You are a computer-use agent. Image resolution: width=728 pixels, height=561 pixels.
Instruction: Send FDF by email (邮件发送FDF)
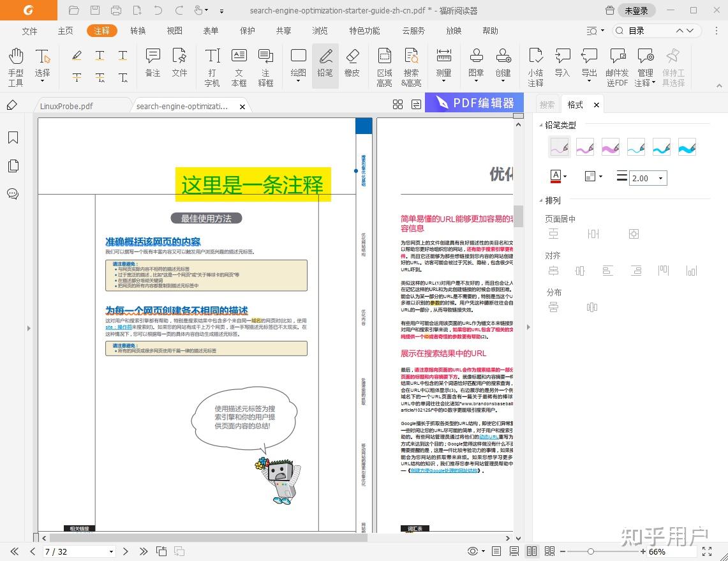pos(617,68)
